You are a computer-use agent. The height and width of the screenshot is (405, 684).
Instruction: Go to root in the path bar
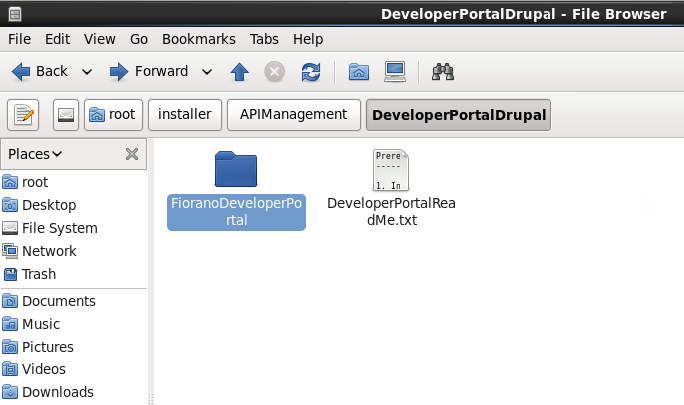(x=113, y=115)
